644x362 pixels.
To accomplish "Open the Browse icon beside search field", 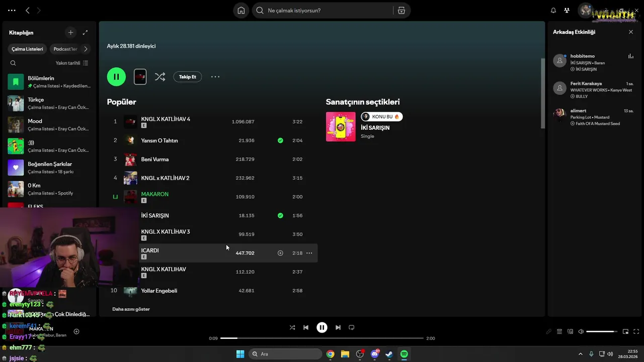I will pos(401,11).
